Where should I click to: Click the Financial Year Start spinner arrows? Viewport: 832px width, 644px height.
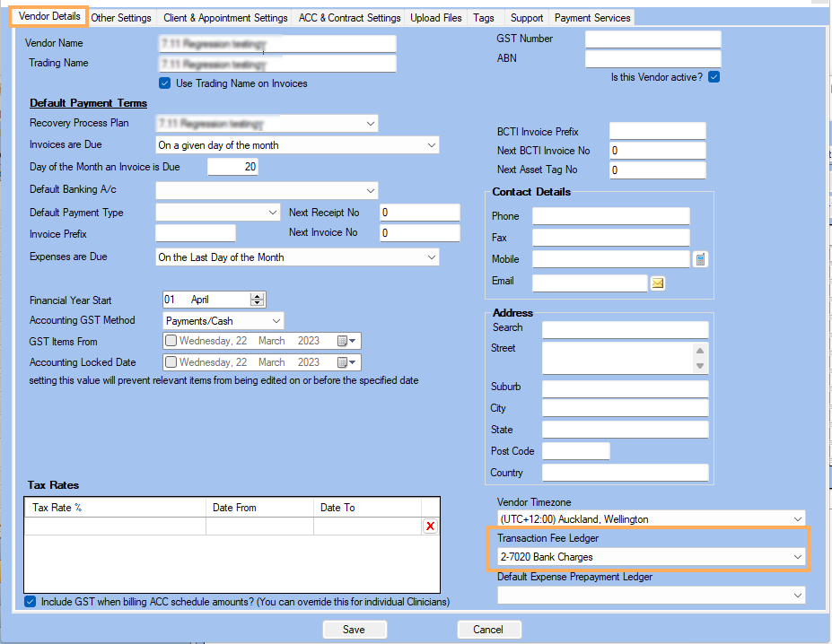tap(257, 300)
